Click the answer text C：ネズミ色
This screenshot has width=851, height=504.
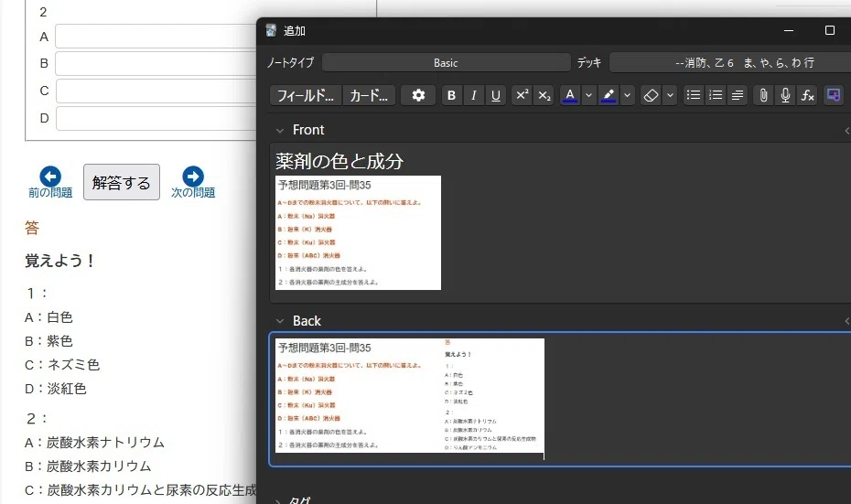click(62, 365)
